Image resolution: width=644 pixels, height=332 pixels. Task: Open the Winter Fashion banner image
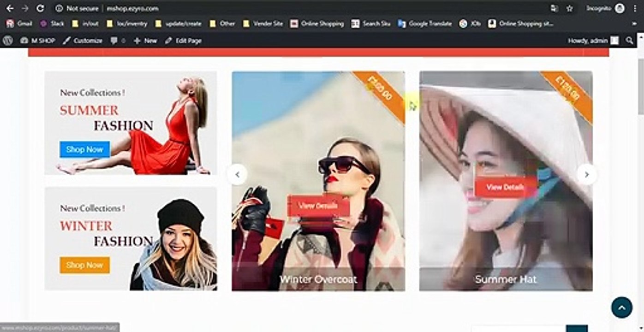(131, 238)
